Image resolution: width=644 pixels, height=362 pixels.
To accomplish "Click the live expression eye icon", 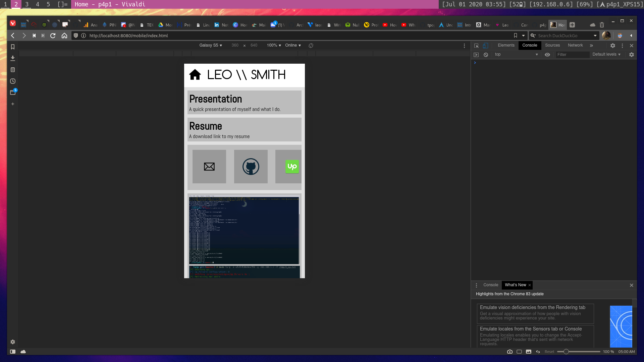I will tap(547, 55).
